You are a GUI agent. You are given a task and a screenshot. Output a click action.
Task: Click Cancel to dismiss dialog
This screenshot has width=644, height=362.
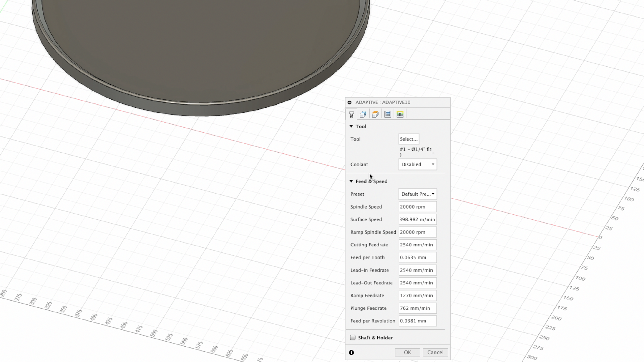(x=435, y=352)
